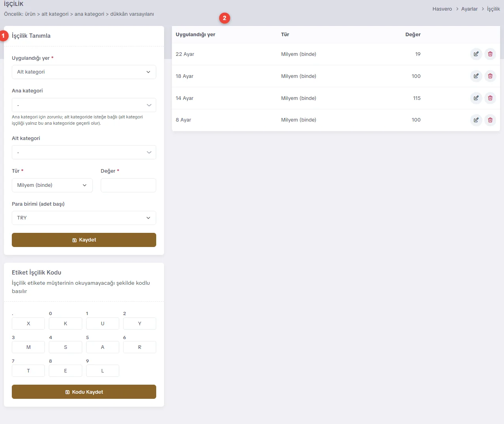This screenshot has height=424, width=504.
Task: Click the code field for digit 0
Action: click(65, 324)
